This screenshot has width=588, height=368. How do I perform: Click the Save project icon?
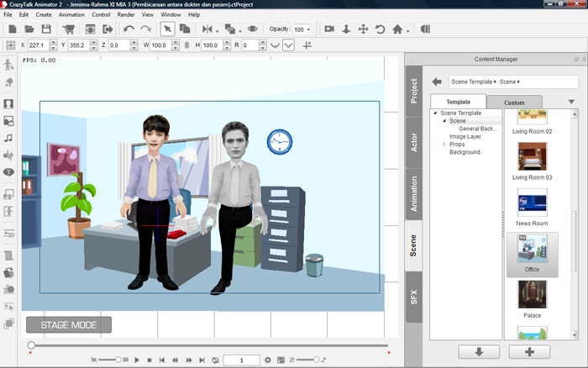(x=47, y=29)
